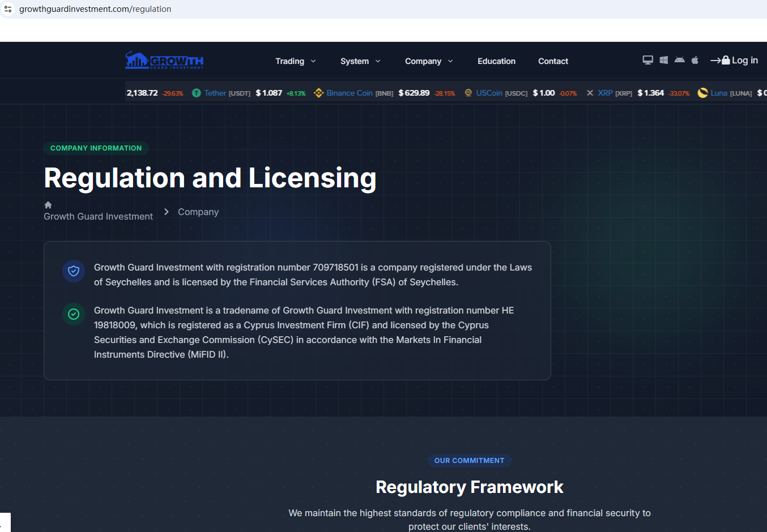
Task: Click the Apple download icon
Action: (x=695, y=60)
